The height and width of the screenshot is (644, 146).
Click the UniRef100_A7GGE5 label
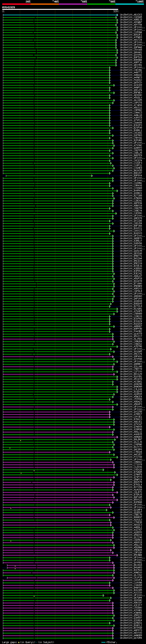(x=131, y=311)
